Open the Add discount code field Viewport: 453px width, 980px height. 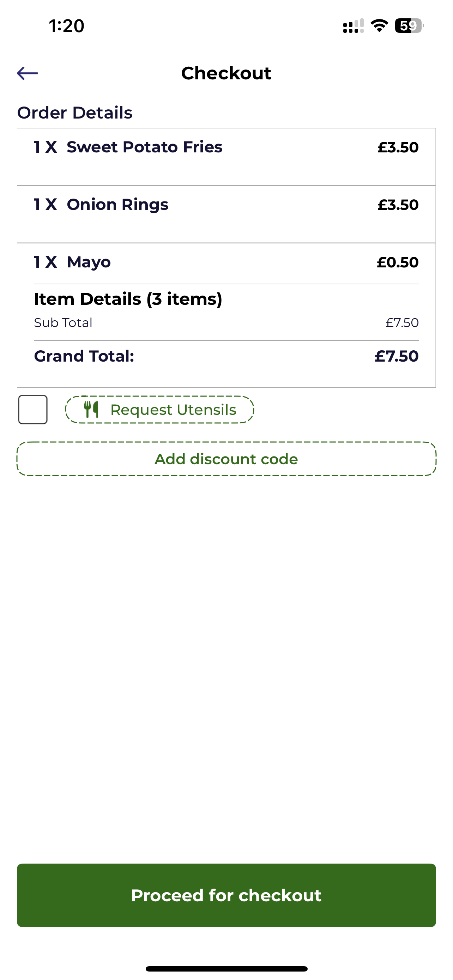tap(226, 459)
